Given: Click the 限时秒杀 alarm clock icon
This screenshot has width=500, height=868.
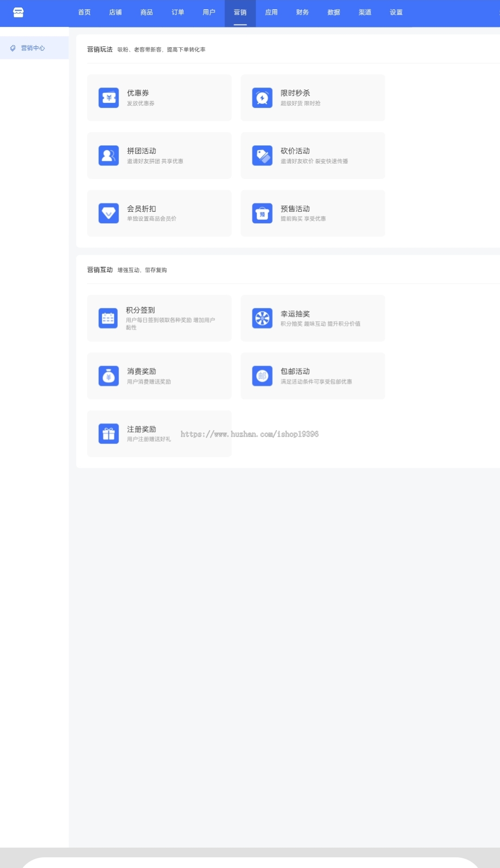Looking at the screenshot, I should tap(262, 98).
